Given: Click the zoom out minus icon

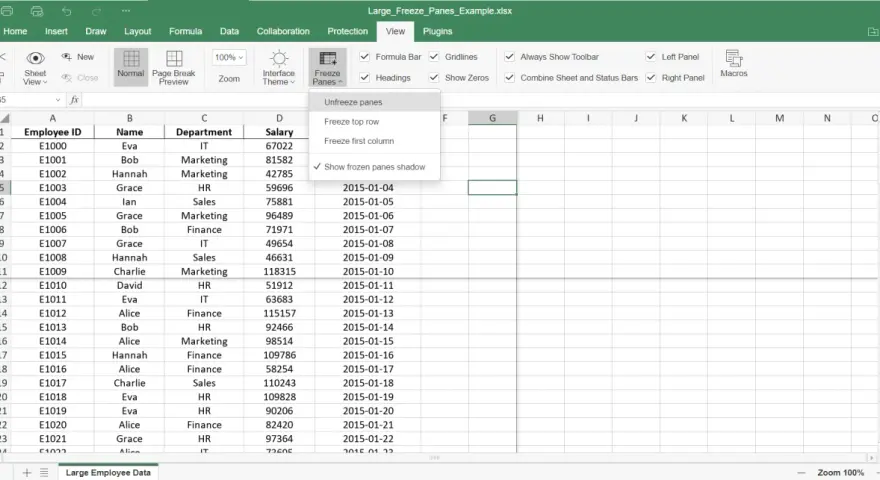Looking at the screenshot, I should click(801, 473).
